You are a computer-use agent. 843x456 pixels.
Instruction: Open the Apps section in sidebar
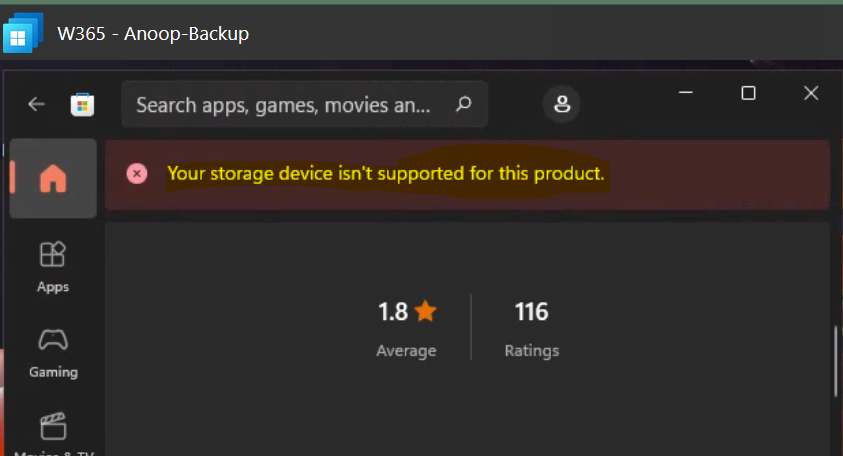(53, 267)
